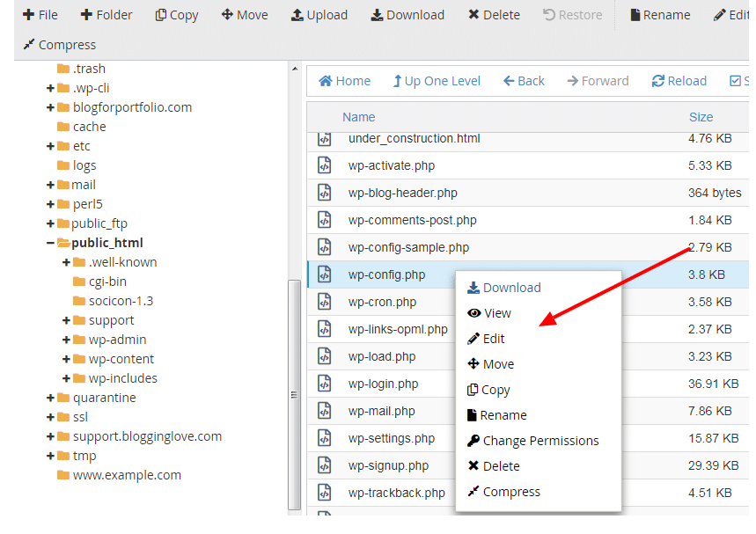Choose Download from the context menu
Screen dimensions: 756x534
point(504,288)
